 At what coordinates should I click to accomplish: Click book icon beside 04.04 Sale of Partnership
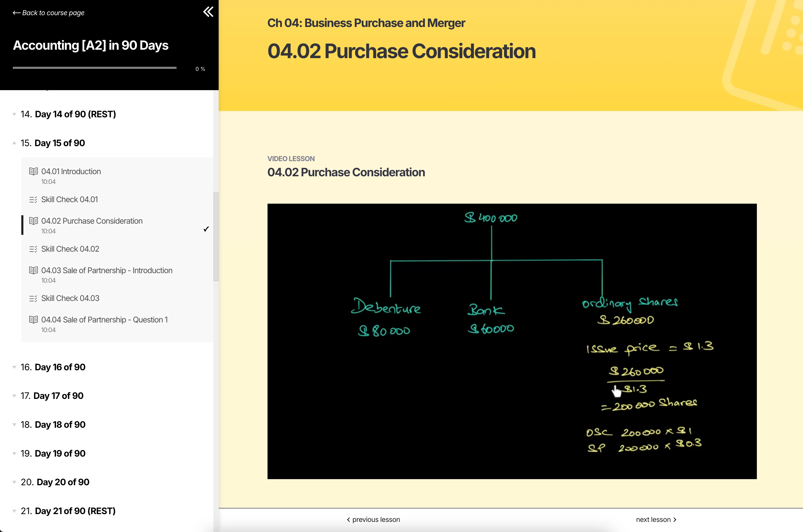point(33,320)
